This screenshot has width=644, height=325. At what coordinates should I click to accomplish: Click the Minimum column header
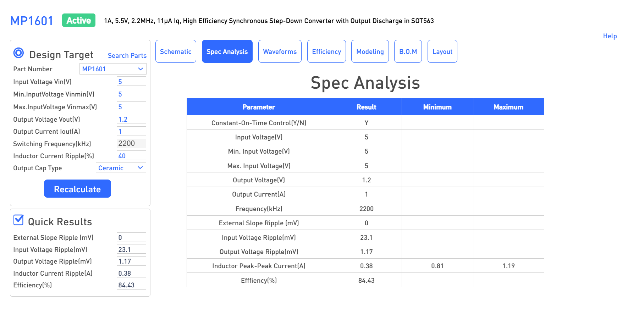coord(437,107)
